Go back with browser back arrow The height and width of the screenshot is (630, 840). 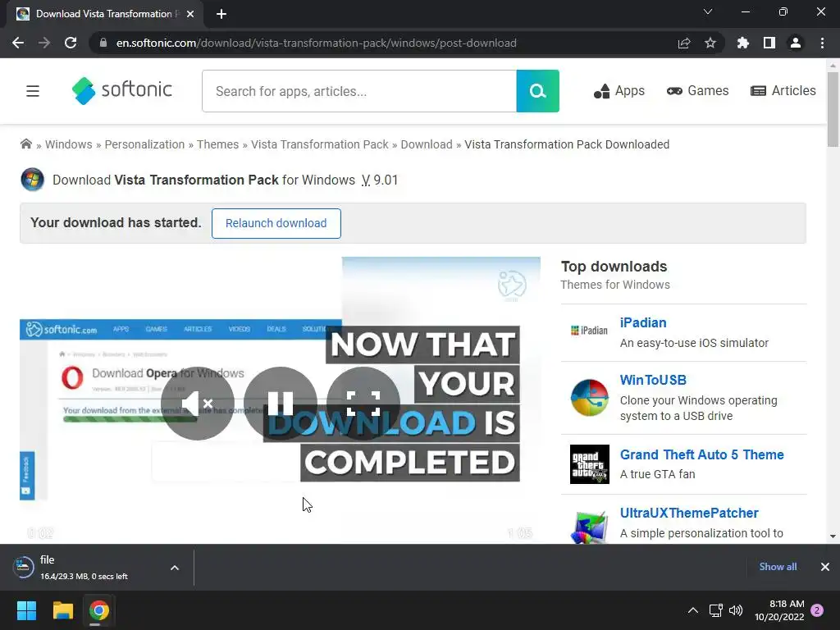point(18,43)
